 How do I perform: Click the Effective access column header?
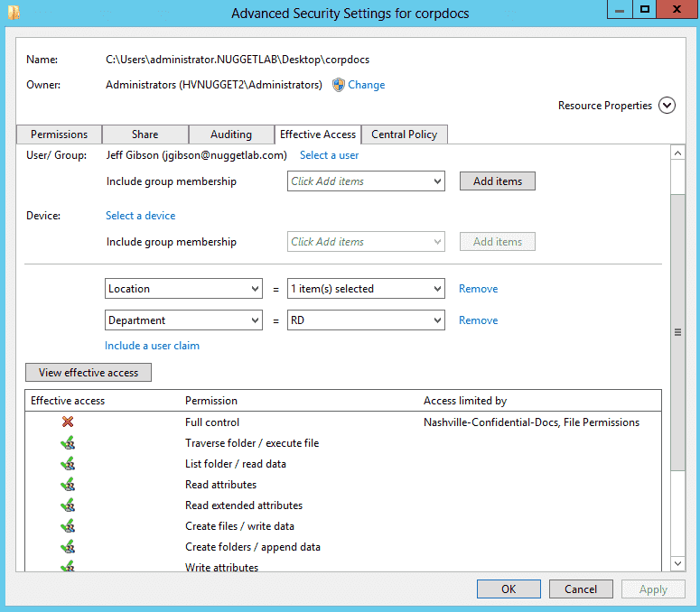coord(68,401)
